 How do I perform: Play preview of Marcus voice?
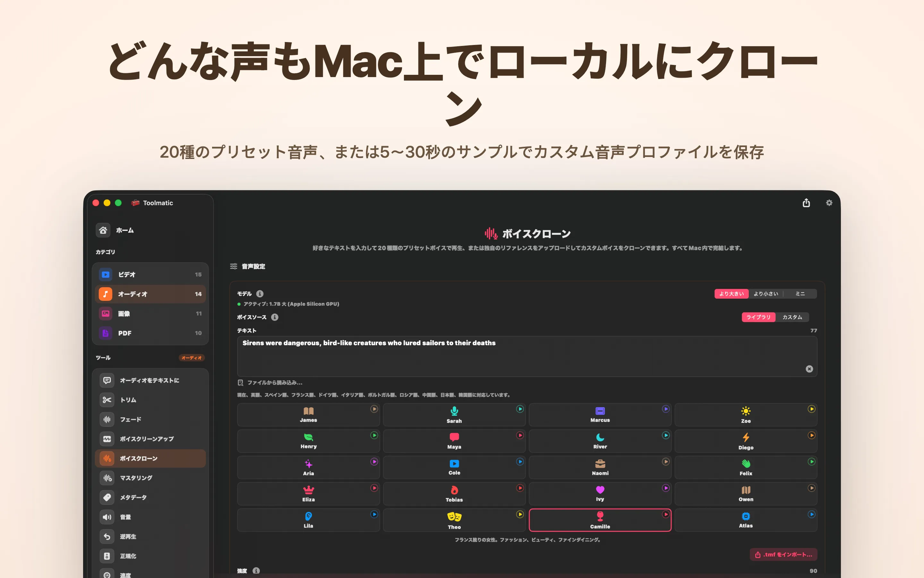pos(666,409)
